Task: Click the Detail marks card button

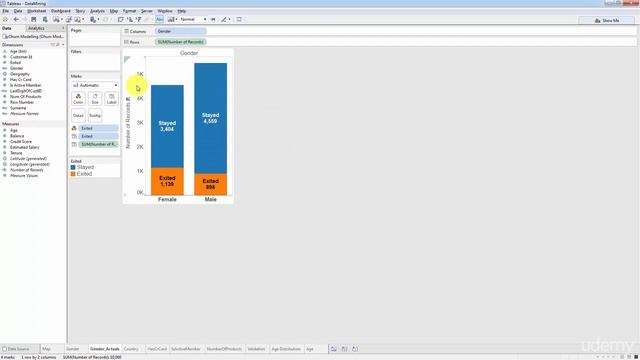Action: (78, 115)
